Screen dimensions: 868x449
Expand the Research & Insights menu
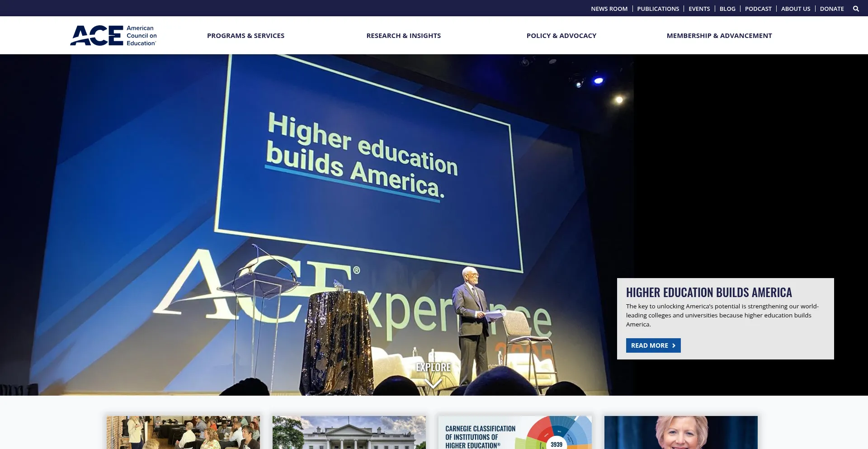(x=403, y=36)
